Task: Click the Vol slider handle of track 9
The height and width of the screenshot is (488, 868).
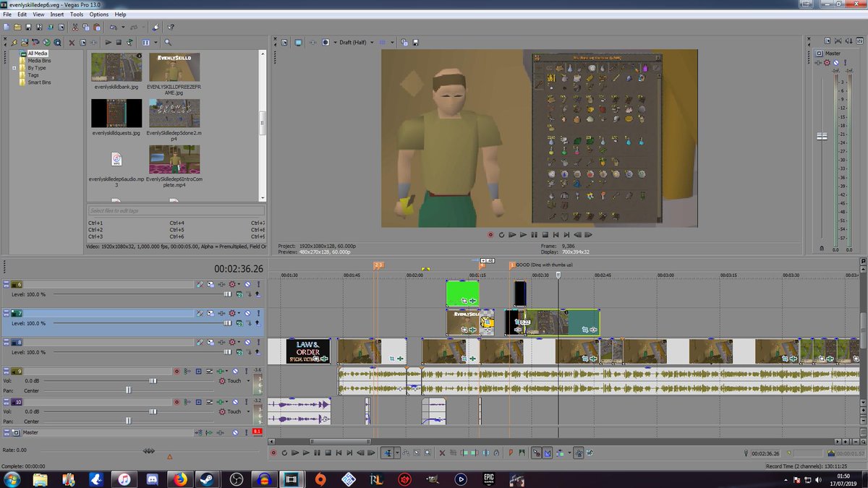Action: 153,380
